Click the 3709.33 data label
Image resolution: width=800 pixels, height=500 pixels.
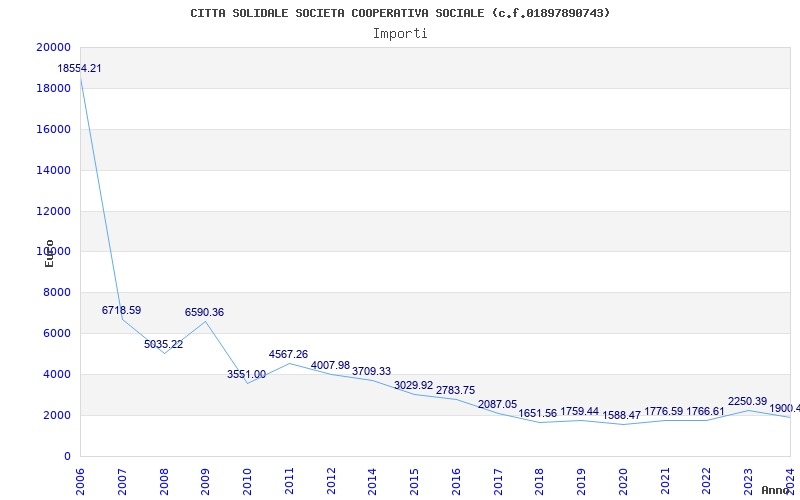[371, 371]
